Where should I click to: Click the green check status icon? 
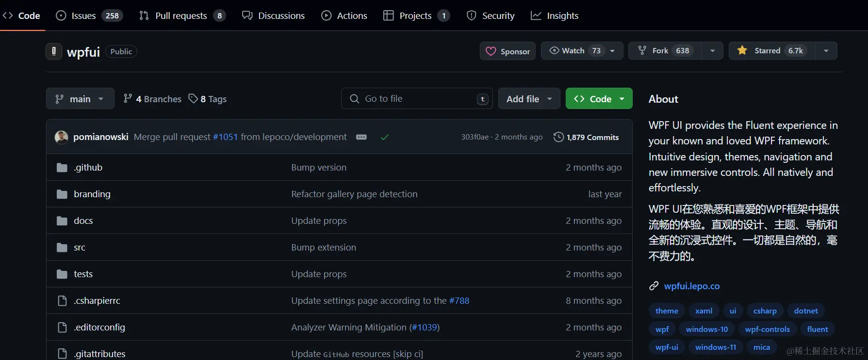coord(385,137)
